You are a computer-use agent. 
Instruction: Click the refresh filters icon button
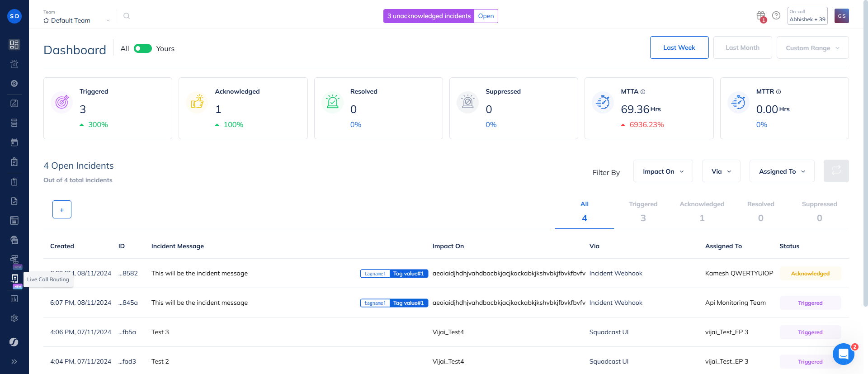836,171
